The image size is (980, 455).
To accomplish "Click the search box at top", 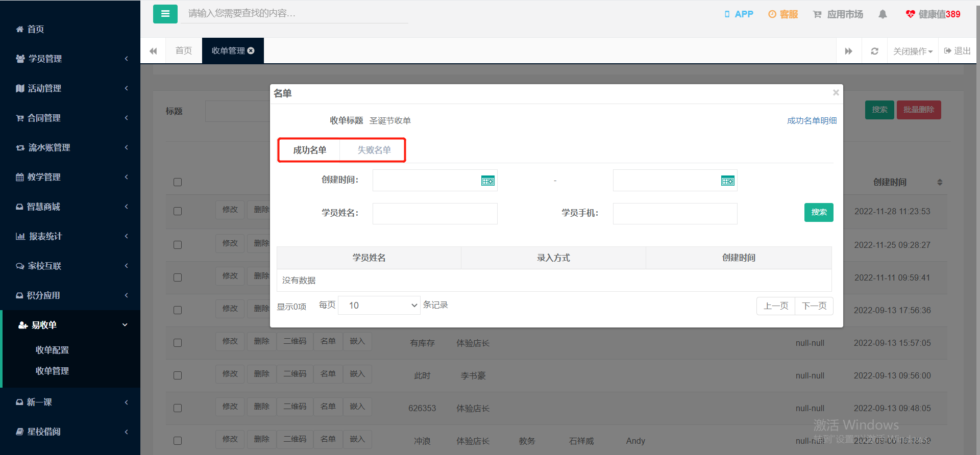I will (x=295, y=14).
